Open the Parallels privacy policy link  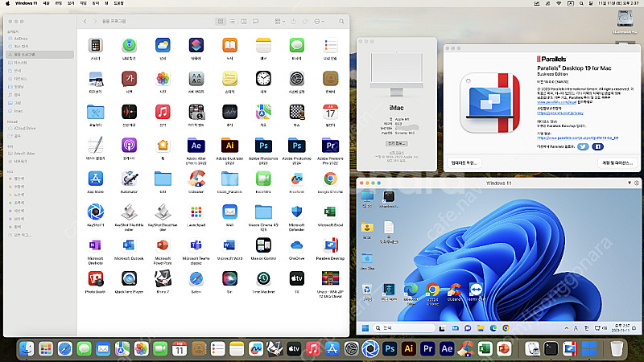pos(560,113)
